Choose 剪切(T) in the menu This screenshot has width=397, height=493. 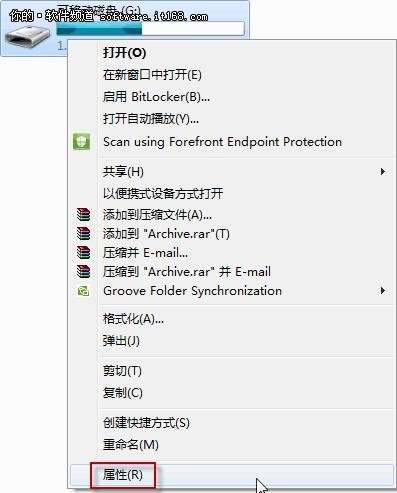pos(122,371)
